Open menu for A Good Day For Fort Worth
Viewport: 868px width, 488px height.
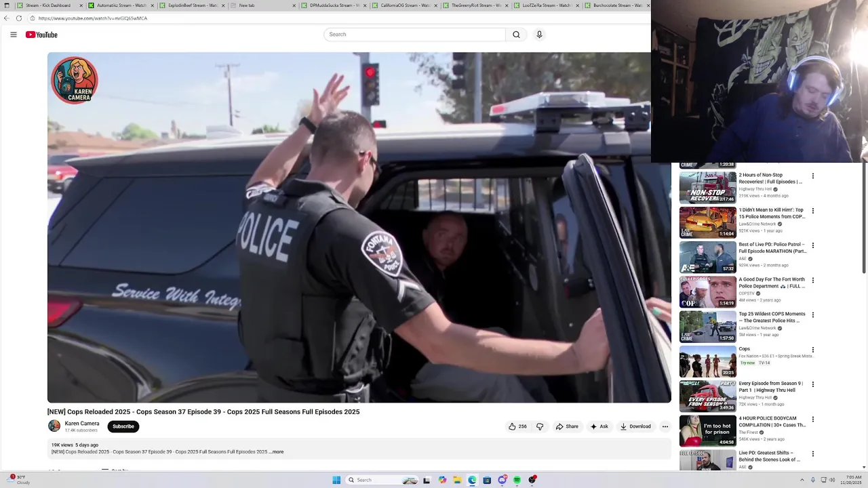[x=812, y=280]
